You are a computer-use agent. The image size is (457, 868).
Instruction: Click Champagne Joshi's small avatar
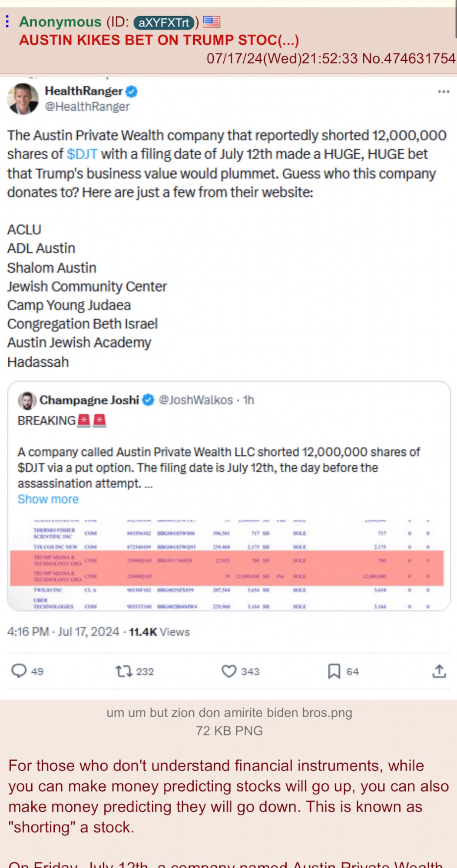(x=27, y=400)
